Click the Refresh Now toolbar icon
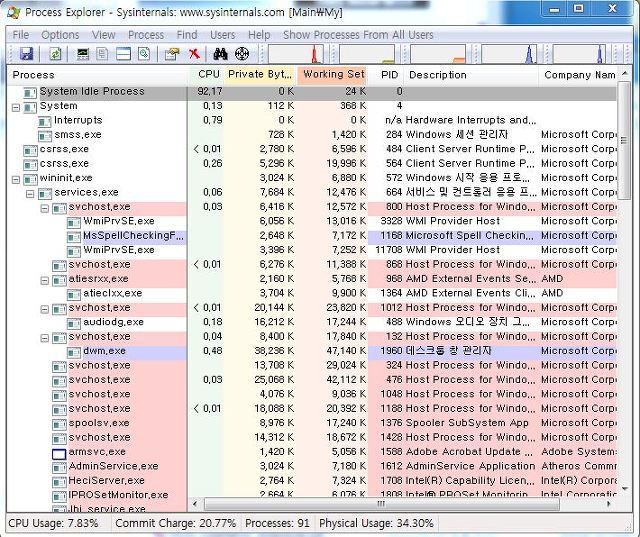The width and height of the screenshot is (640, 537). 55,54
